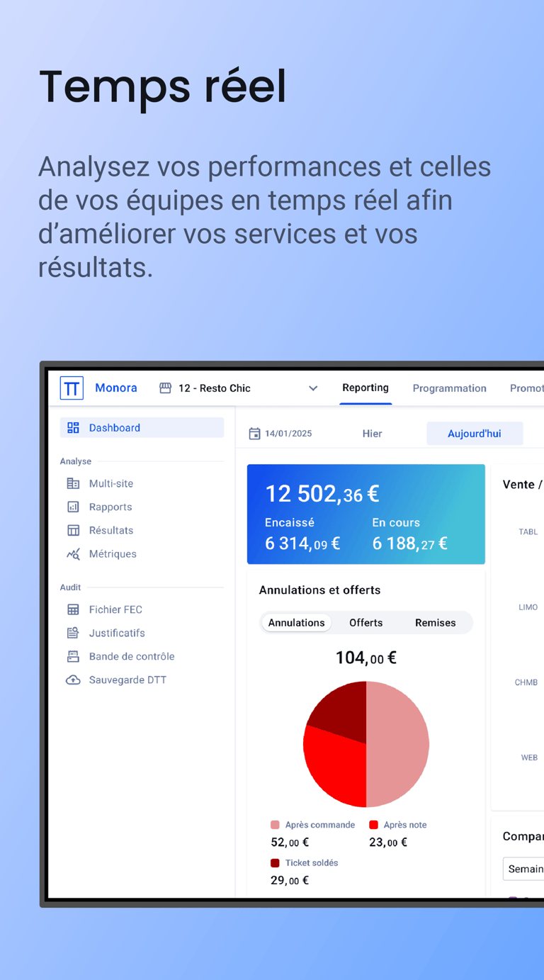Click the Dashboard grid icon
Viewport: 544px width, 980px height.
[x=73, y=427]
